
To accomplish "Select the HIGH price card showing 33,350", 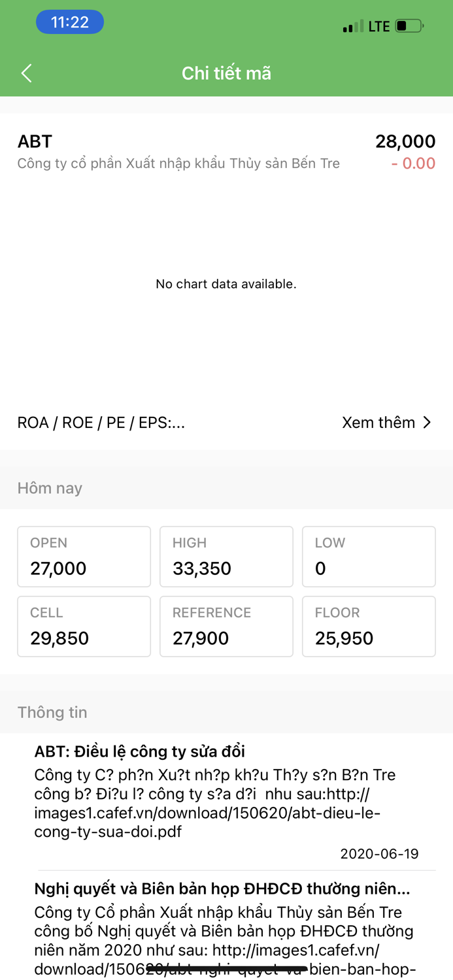I will (226, 556).
